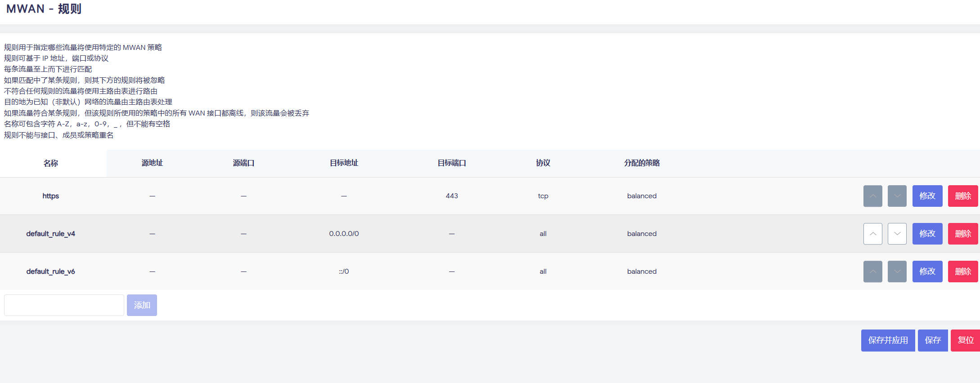980x383 pixels.
Task: Move default_rule_v4 up one position
Action: click(872, 234)
